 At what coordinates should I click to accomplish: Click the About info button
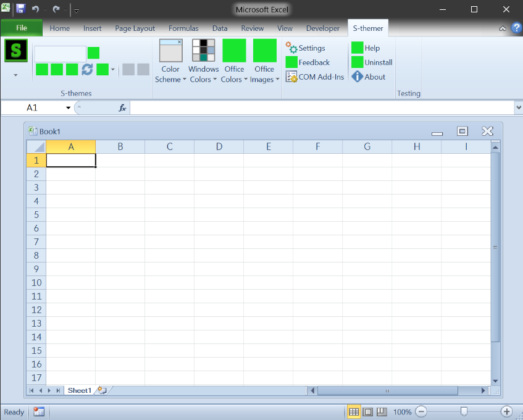point(368,77)
